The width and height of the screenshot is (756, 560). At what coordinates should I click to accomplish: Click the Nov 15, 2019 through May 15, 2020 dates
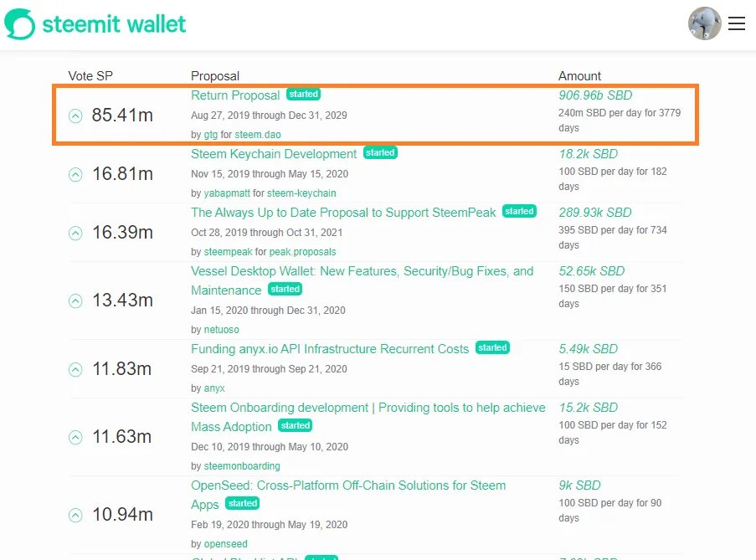270,174
